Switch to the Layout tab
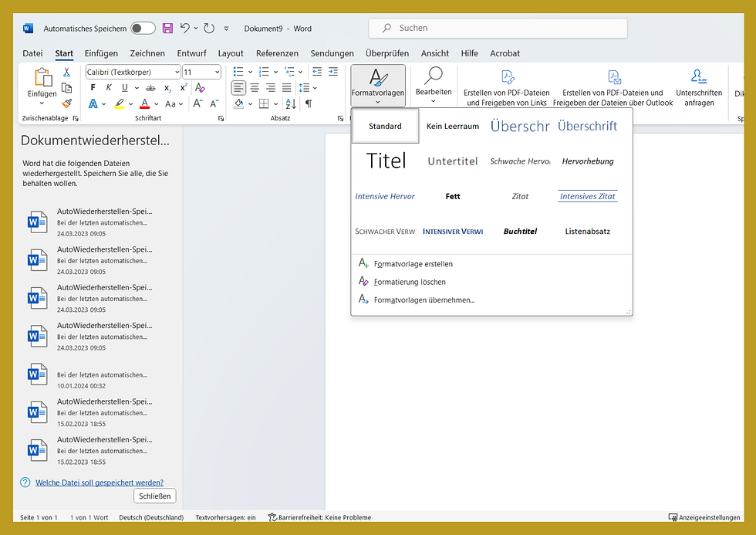 click(x=231, y=53)
